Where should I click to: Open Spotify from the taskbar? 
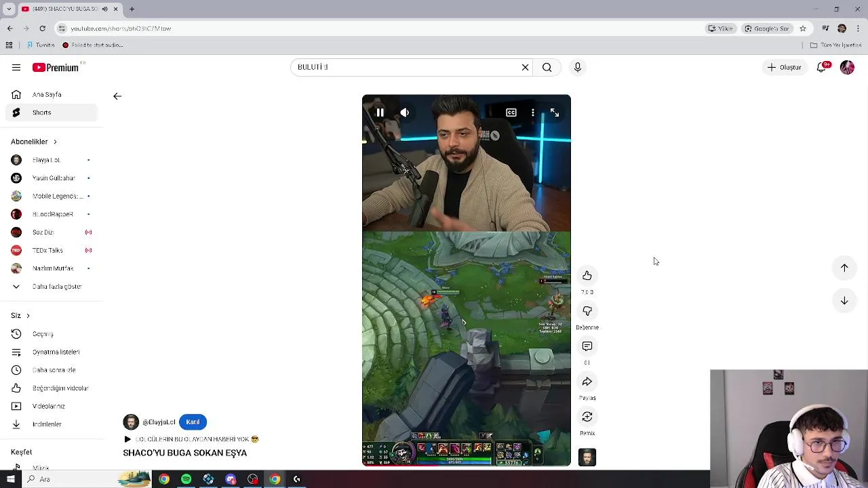point(186,479)
